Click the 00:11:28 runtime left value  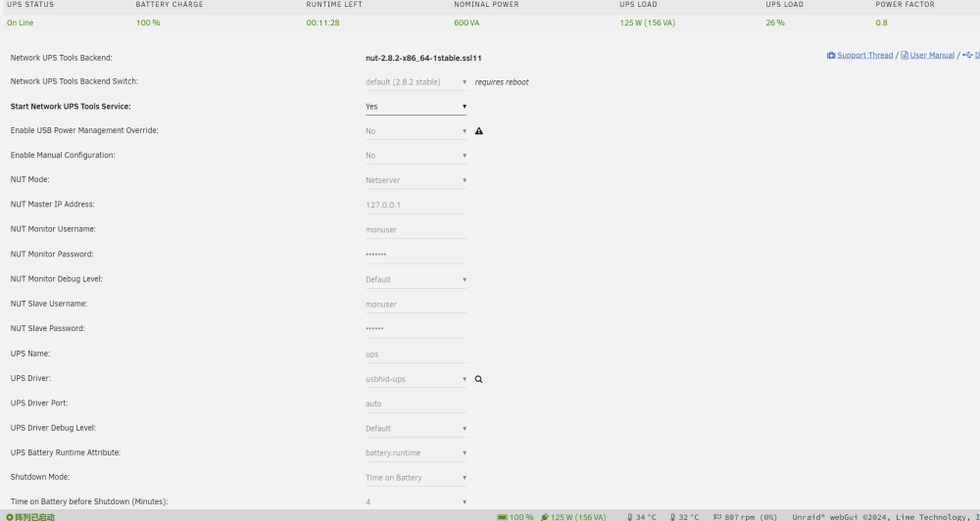click(x=322, y=24)
